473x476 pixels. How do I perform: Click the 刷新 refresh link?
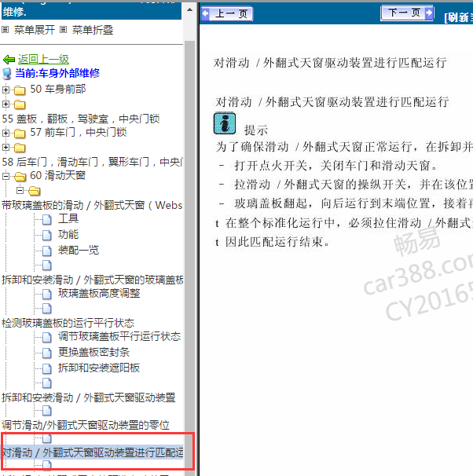point(458,17)
